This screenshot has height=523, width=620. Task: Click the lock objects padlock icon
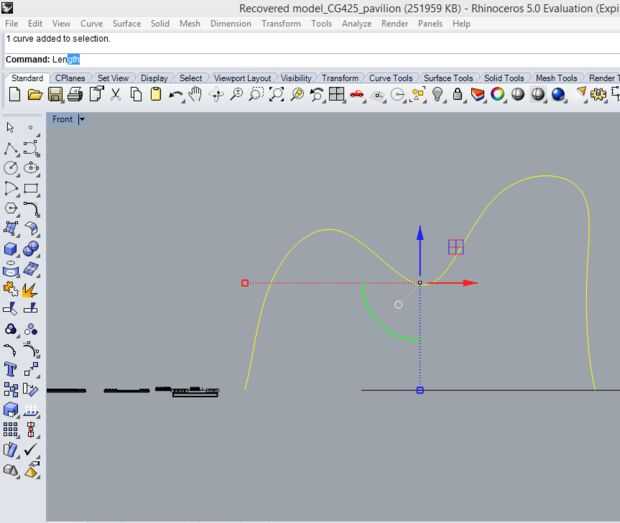point(457,95)
